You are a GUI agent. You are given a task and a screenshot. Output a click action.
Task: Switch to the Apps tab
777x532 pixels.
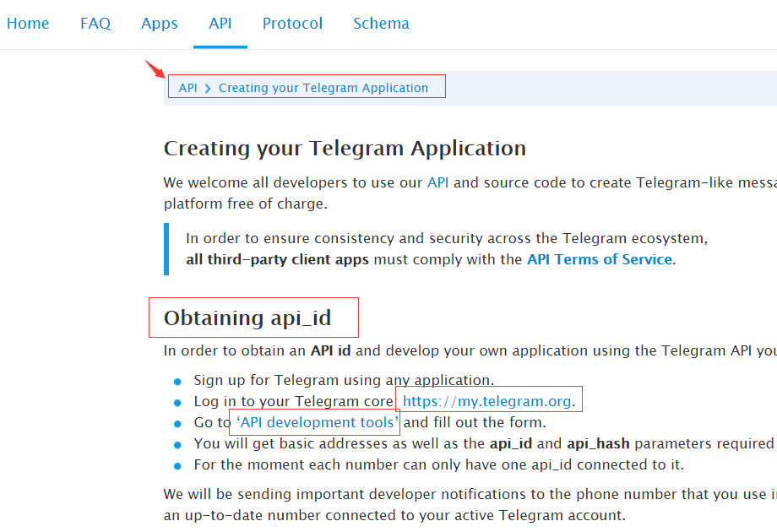[159, 24]
